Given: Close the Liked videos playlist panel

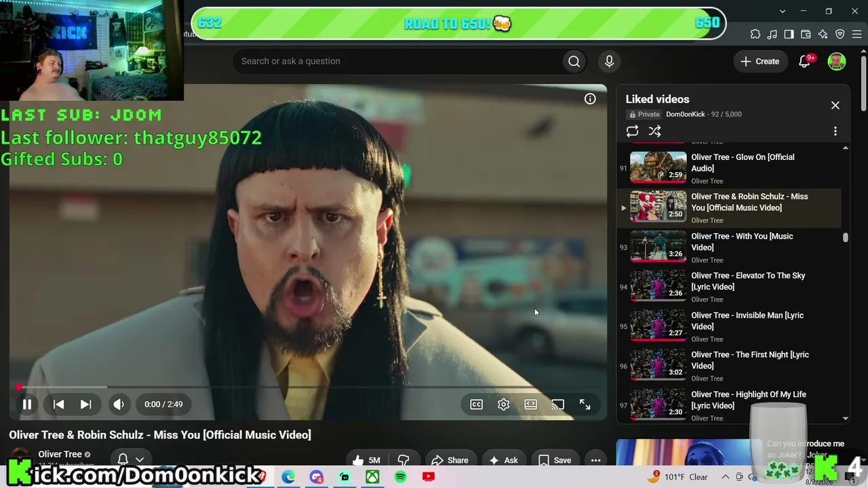Looking at the screenshot, I should click(835, 105).
